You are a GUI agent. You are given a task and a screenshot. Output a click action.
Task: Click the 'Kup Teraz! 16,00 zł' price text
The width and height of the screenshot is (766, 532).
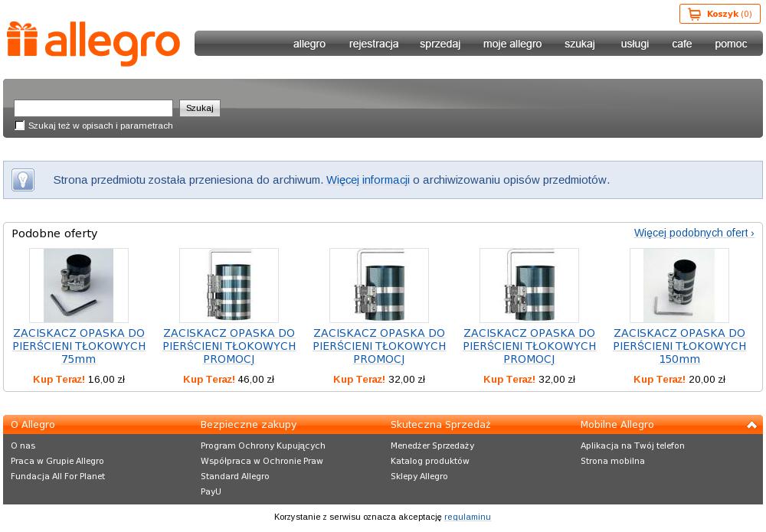pyautogui.click(x=79, y=379)
